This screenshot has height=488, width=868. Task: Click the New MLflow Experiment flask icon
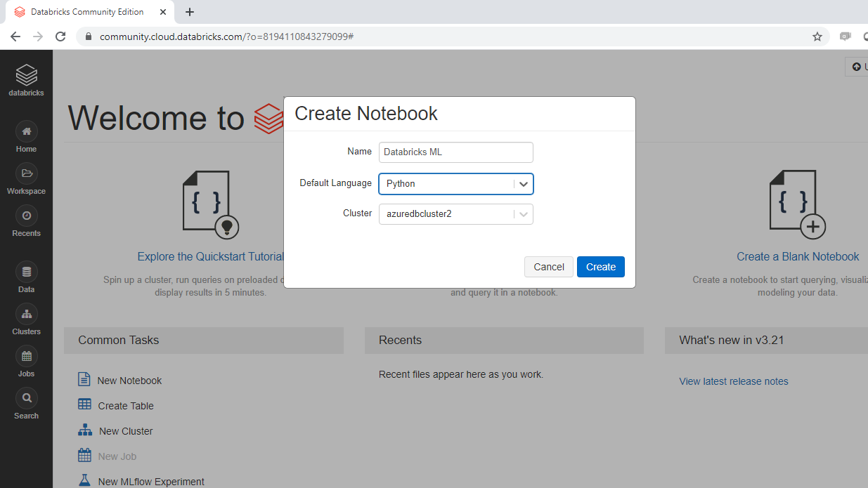tap(85, 481)
